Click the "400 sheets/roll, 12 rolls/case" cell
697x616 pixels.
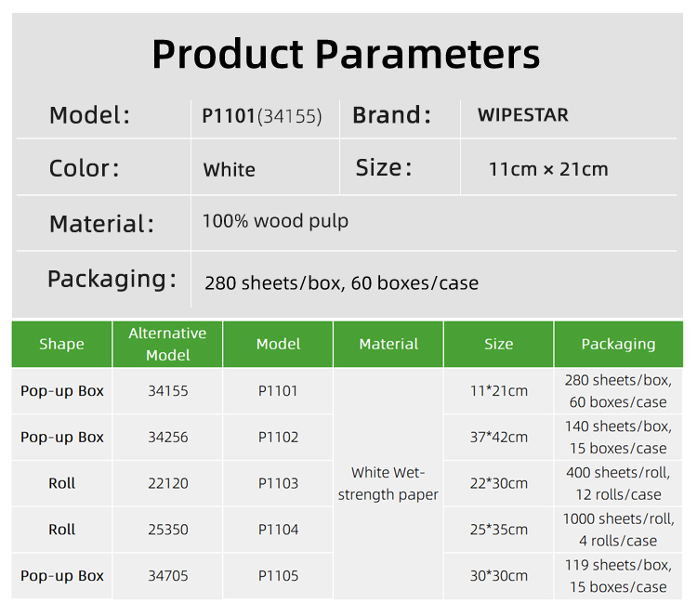(x=618, y=483)
